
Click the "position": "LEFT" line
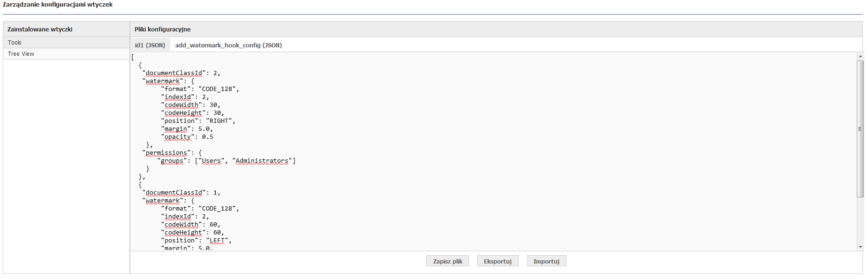[196, 241]
